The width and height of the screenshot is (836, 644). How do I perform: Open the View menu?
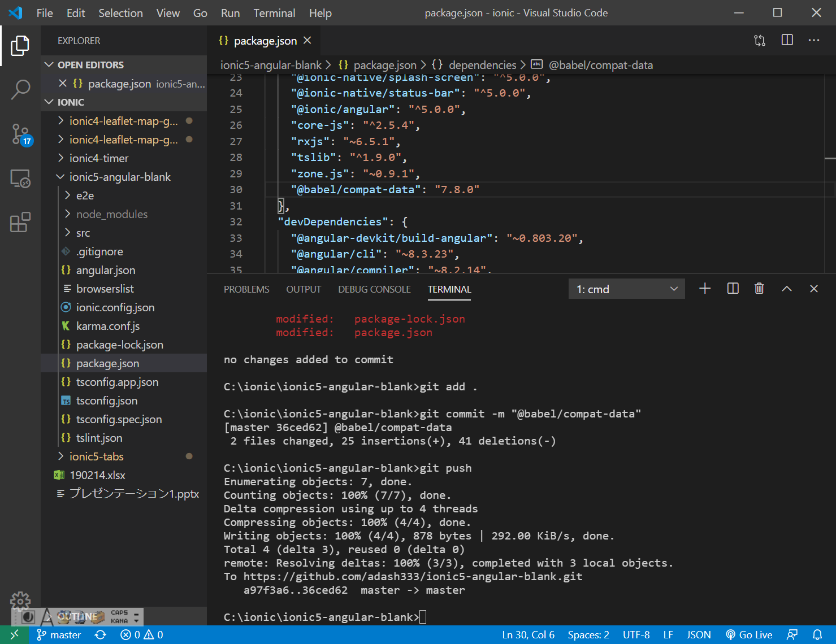coord(168,13)
